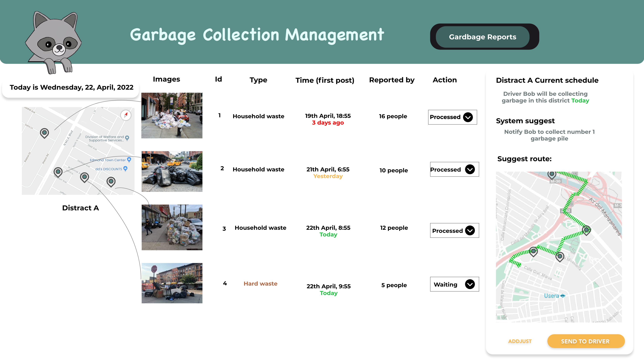Expand the action dropdown for report 3
Screen dimensions: 644x362
[470, 231]
